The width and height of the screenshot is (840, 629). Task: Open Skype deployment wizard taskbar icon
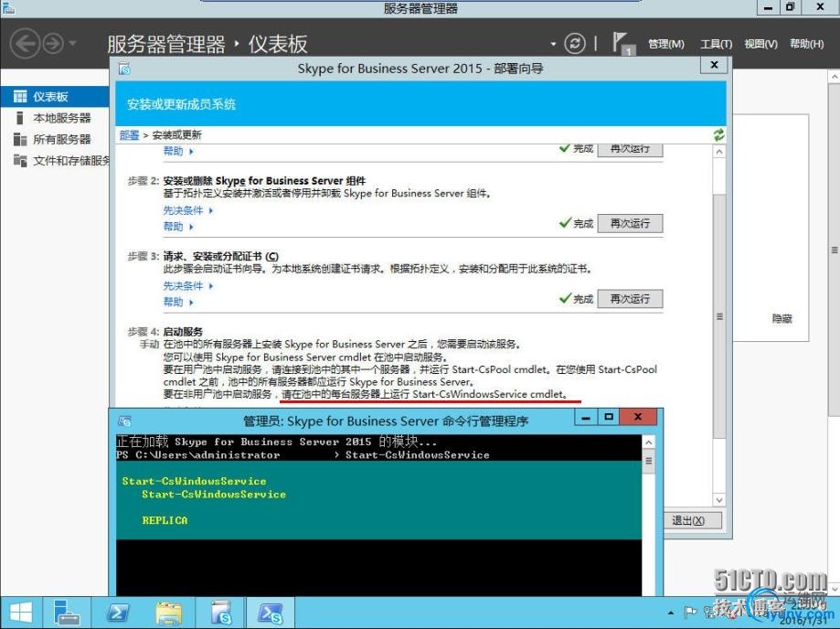[x=220, y=613]
